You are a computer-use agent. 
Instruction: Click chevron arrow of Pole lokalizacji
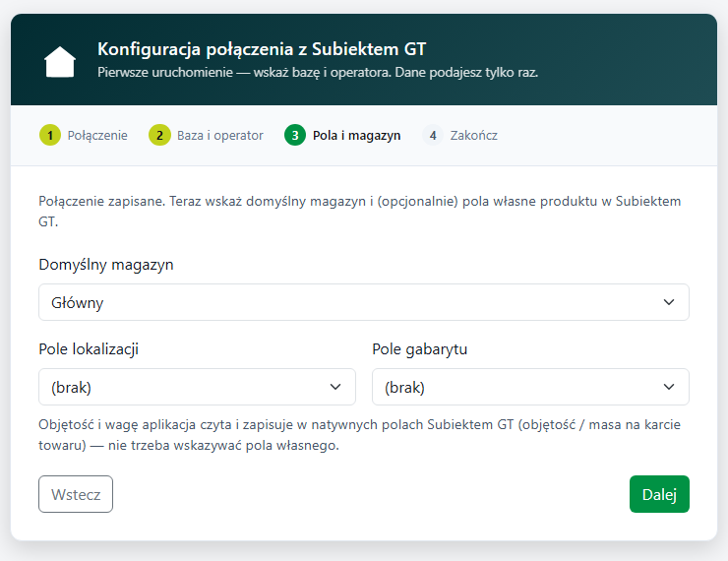[335, 387]
